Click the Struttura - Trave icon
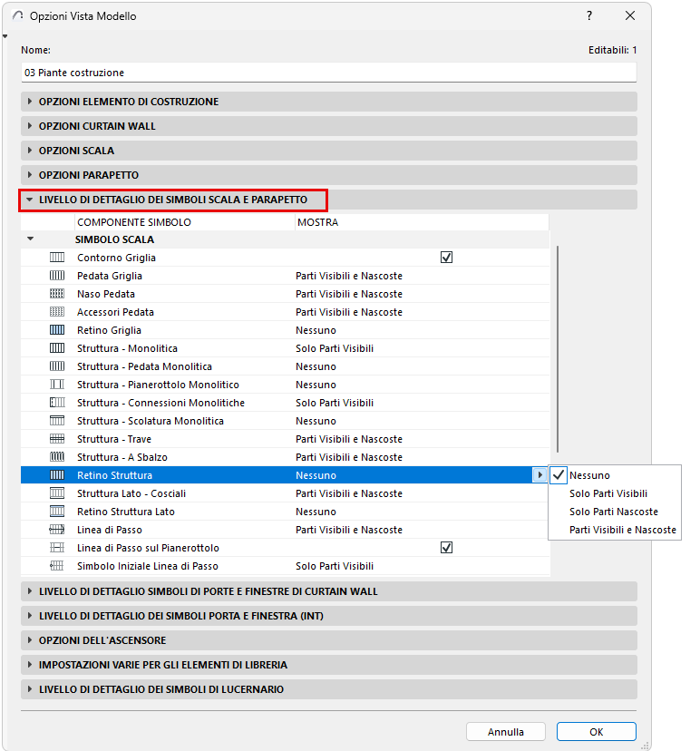The width and height of the screenshot is (700, 751). click(57, 439)
